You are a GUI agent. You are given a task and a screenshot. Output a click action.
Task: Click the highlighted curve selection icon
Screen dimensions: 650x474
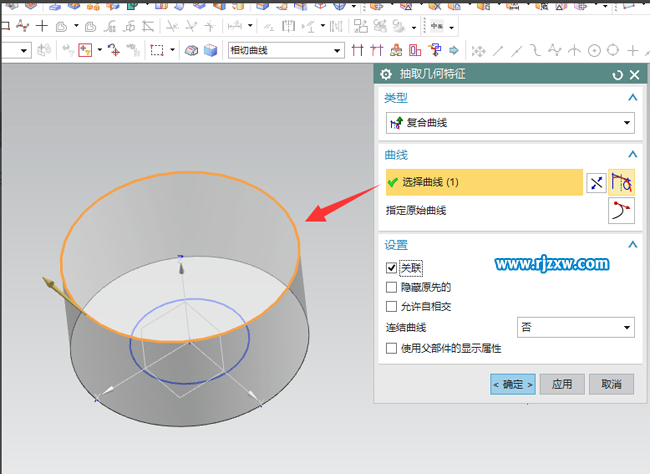coord(622,182)
